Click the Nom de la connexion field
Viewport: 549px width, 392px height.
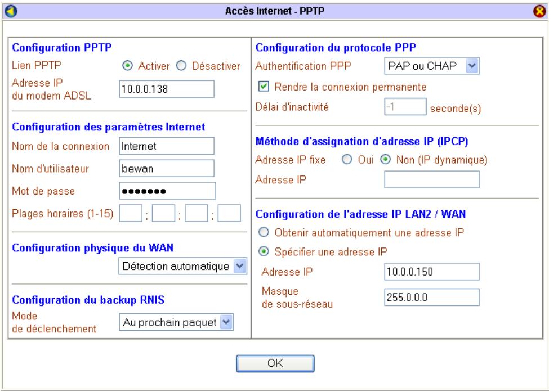point(167,146)
